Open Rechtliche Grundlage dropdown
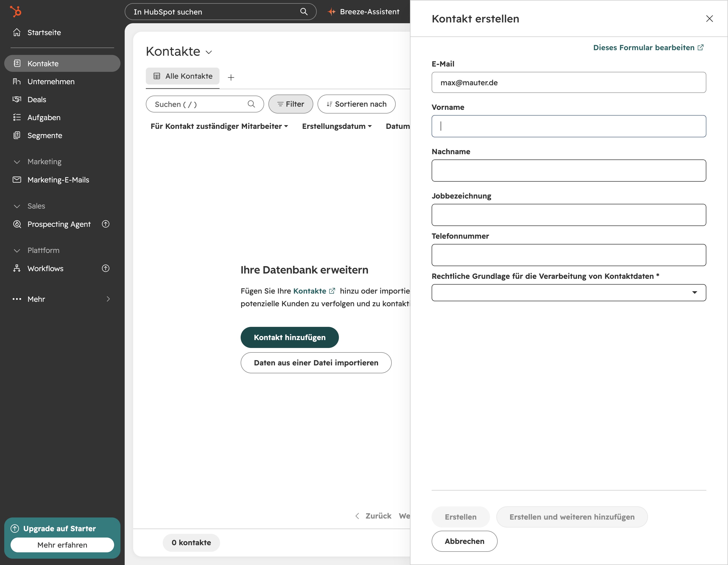This screenshot has height=565, width=728. tap(569, 293)
